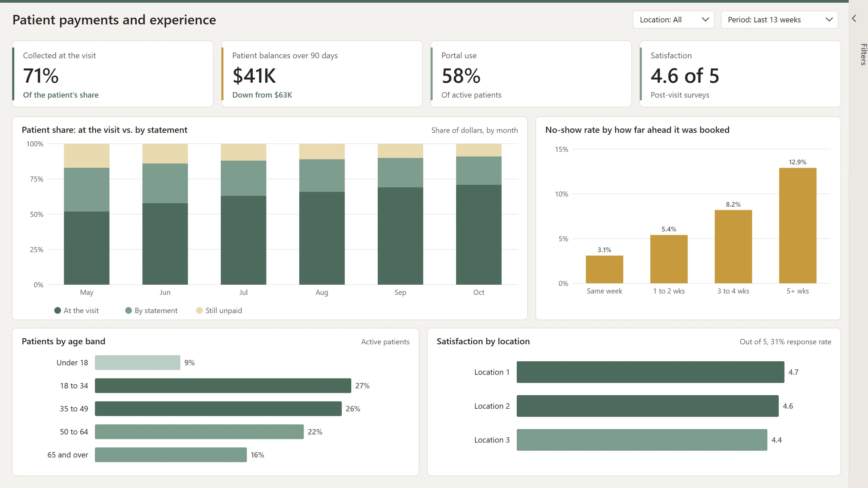Click the Sep stacked bar
Image resolution: width=868 pixels, height=488 pixels.
400,214
